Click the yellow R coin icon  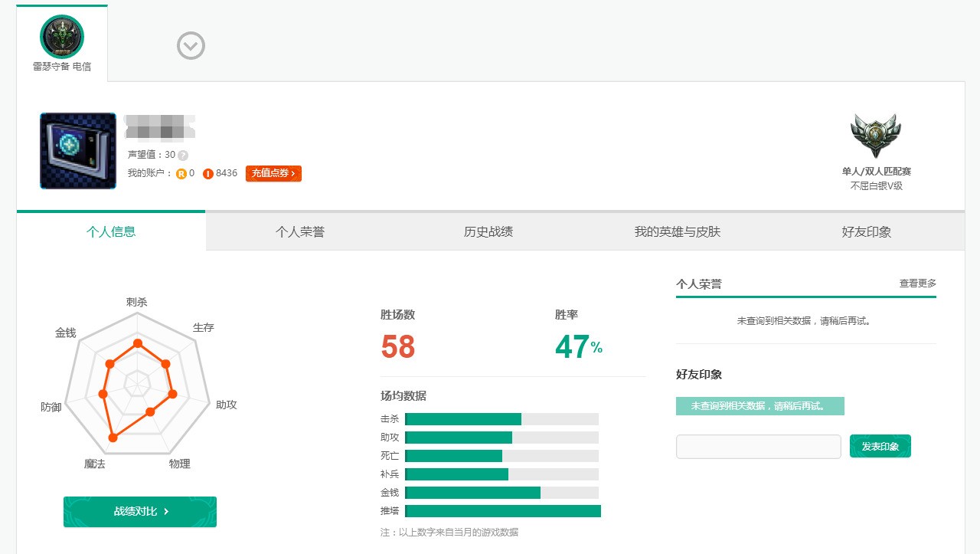pyautogui.click(x=181, y=173)
